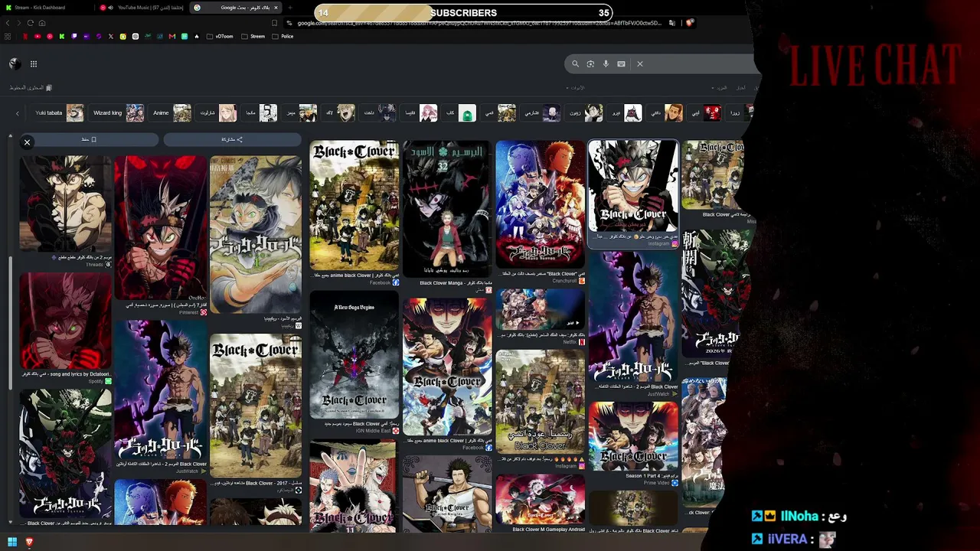
Task: Open the Google account avatar
Action: pos(14,64)
